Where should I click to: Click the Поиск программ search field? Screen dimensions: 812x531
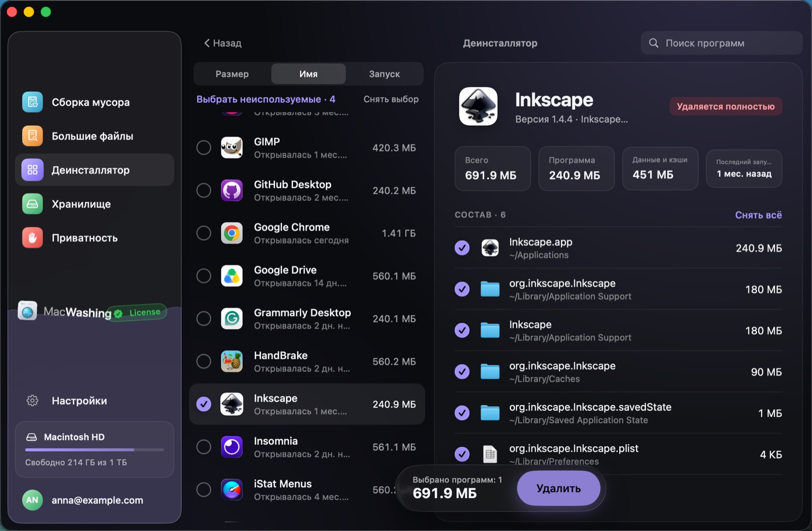tap(721, 43)
